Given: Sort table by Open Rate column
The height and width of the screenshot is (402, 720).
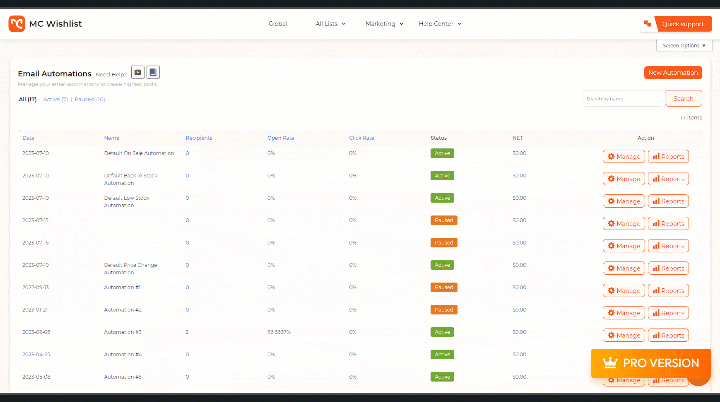Looking at the screenshot, I should 281,138.
